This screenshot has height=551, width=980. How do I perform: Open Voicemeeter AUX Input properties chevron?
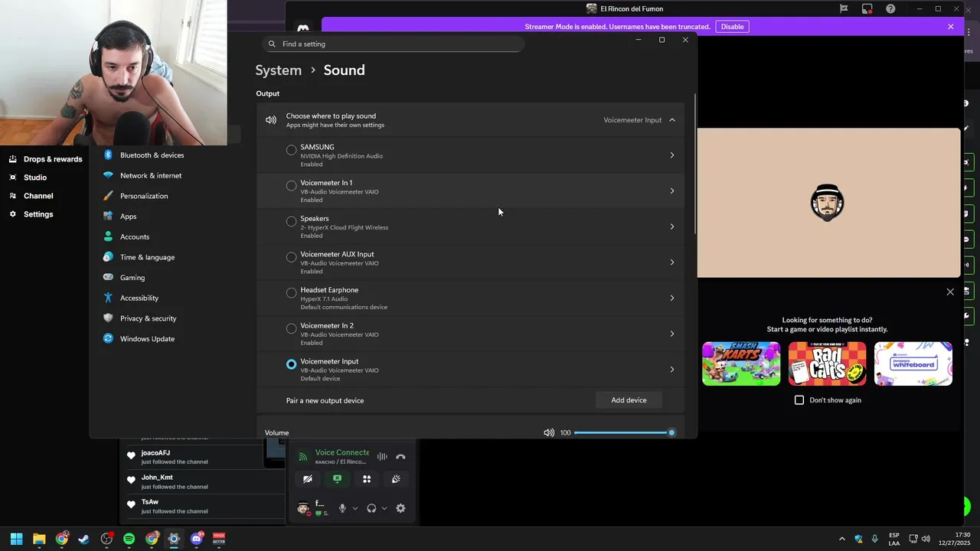(x=672, y=262)
